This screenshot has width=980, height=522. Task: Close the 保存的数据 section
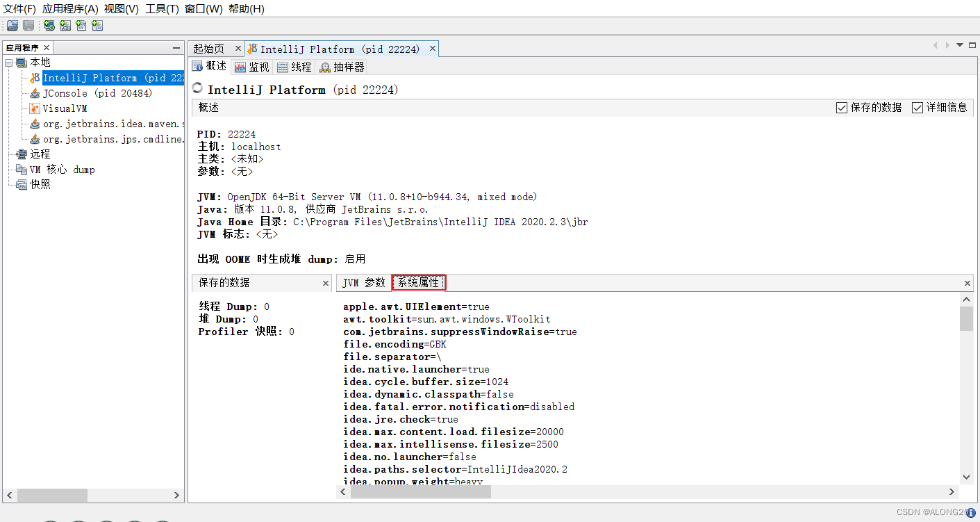(326, 284)
